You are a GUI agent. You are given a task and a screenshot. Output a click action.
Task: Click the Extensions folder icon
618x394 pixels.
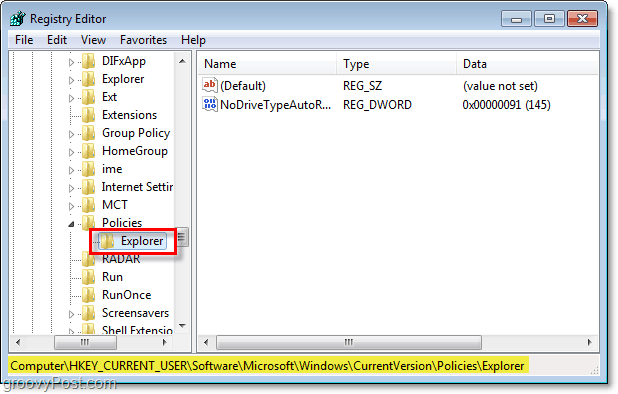pos(88,115)
